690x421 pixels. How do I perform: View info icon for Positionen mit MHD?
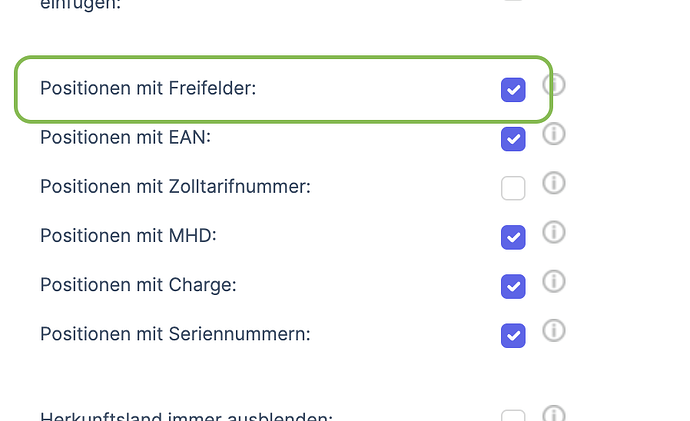pos(554,232)
